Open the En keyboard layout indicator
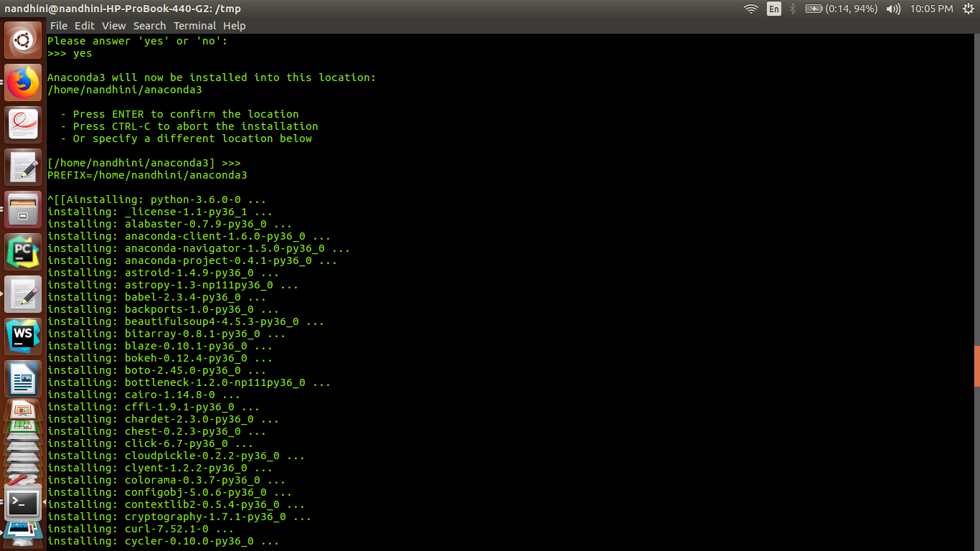The height and width of the screenshot is (551, 980). [x=773, y=9]
